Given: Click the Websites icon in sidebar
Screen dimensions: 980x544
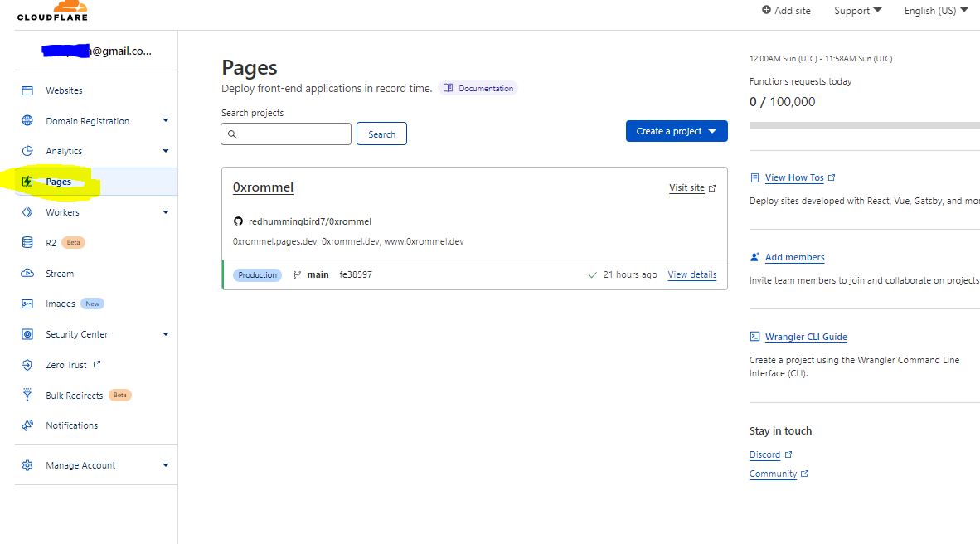Looking at the screenshot, I should (27, 90).
